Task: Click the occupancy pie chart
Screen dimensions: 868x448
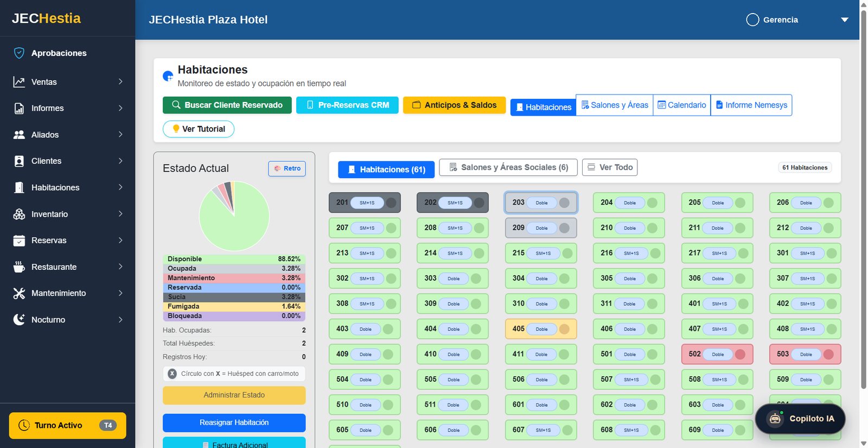Action: pyautogui.click(x=234, y=216)
